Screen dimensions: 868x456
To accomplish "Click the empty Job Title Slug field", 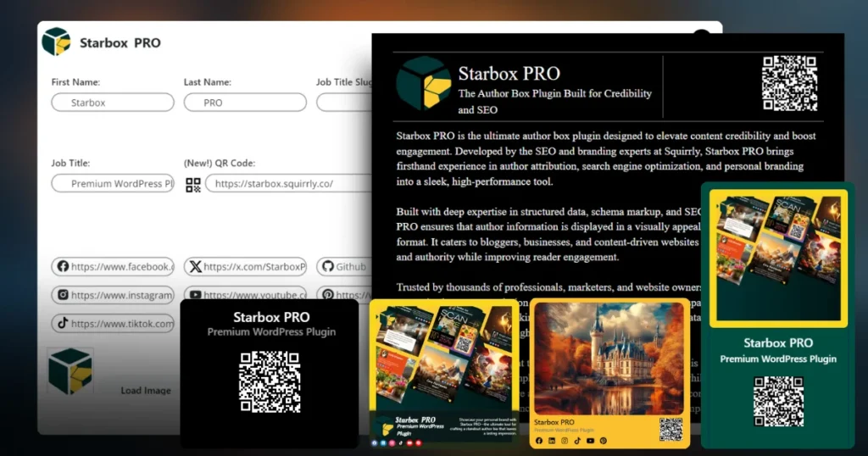I will pos(344,103).
